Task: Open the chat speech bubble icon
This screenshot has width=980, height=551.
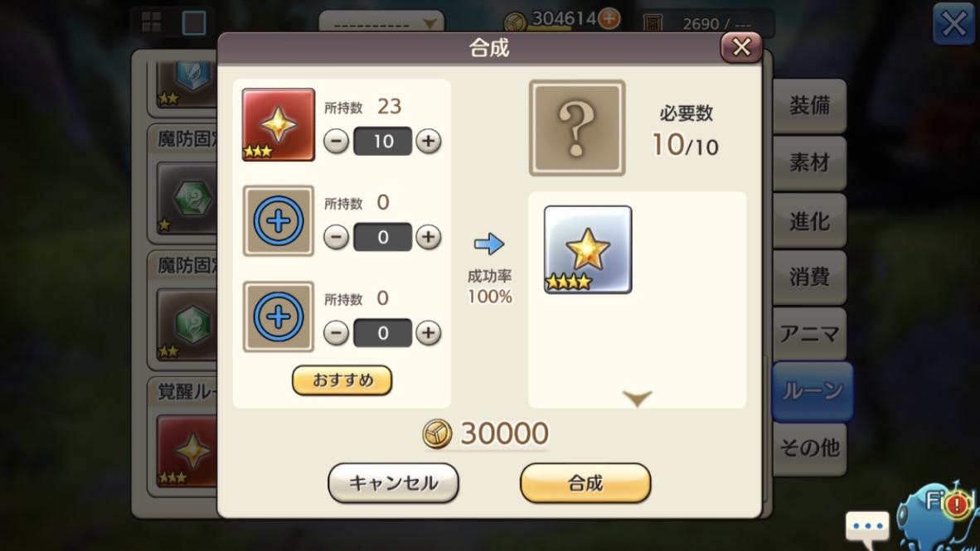Action: click(x=867, y=527)
